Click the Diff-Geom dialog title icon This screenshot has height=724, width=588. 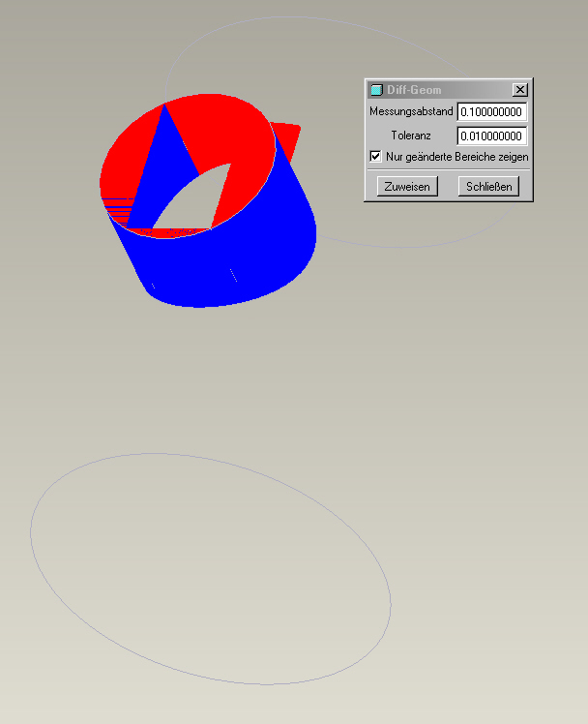pyautogui.click(x=377, y=90)
